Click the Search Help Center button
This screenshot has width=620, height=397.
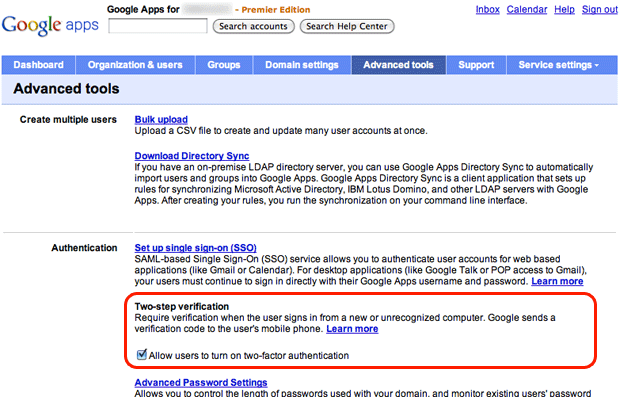[347, 26]
